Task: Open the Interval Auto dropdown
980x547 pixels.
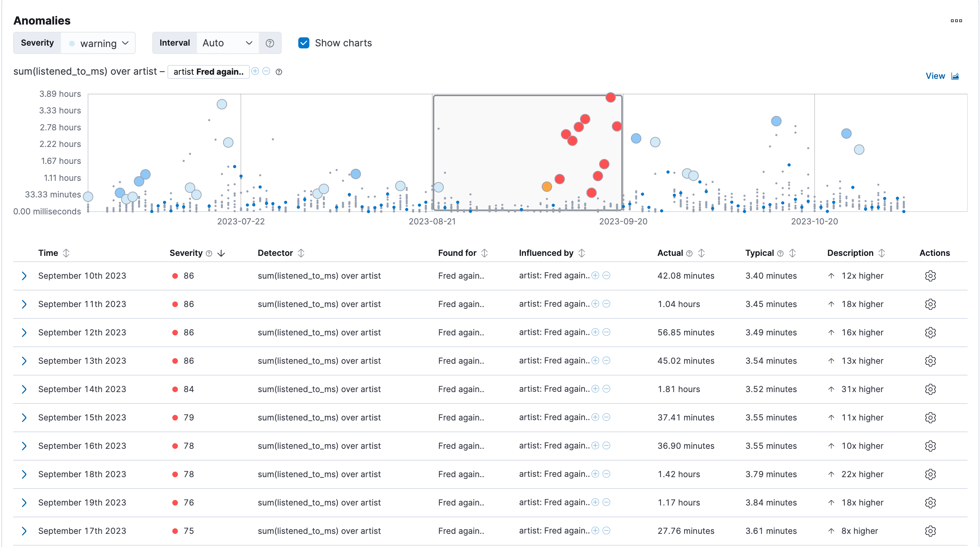Action: coord(227,43)
